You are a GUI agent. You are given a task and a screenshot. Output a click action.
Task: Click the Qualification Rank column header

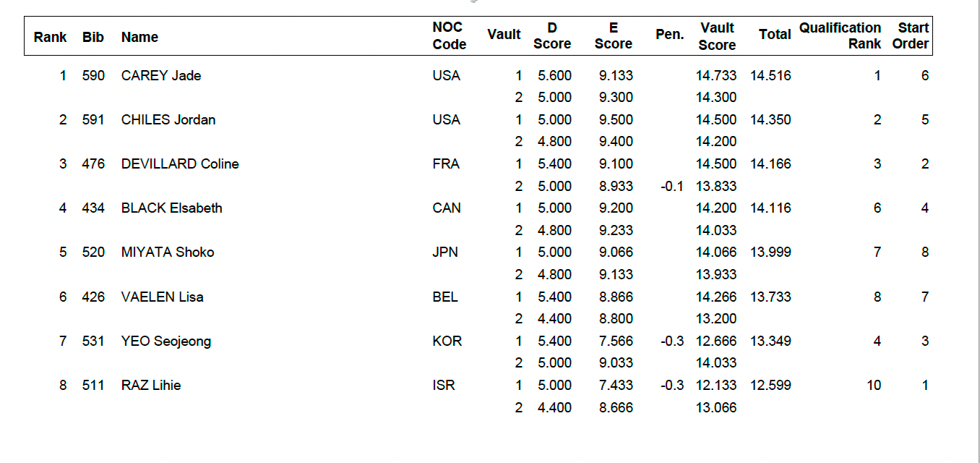(x=840, y=35)
